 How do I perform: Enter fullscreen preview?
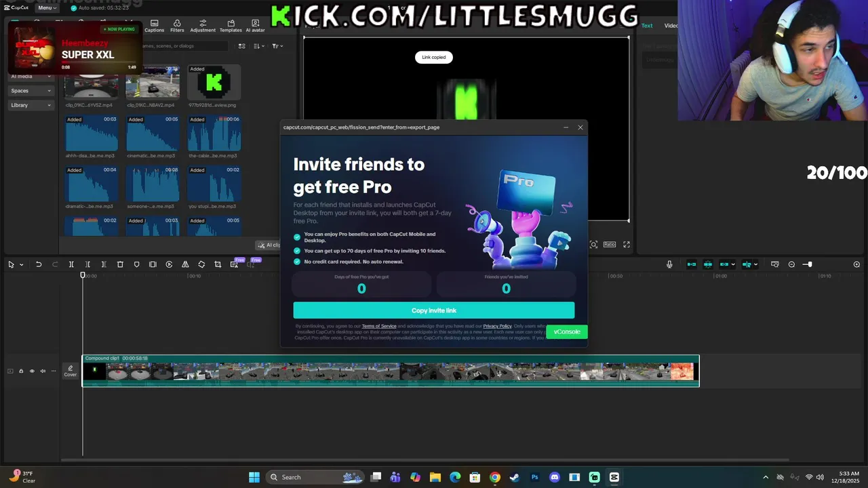[627, 245]
